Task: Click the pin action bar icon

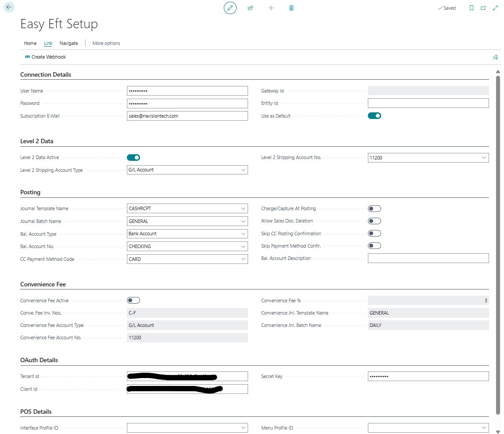Action: point(495,57)
